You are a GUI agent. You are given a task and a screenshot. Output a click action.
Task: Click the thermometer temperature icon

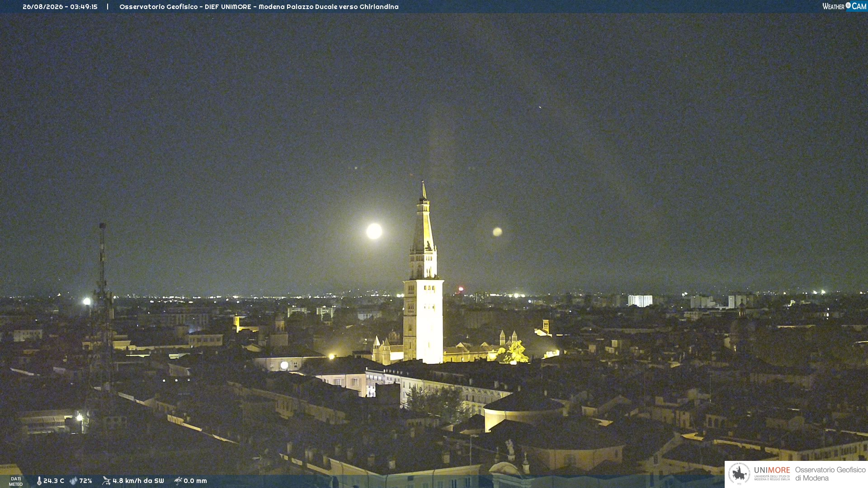[x=39, y=481]
